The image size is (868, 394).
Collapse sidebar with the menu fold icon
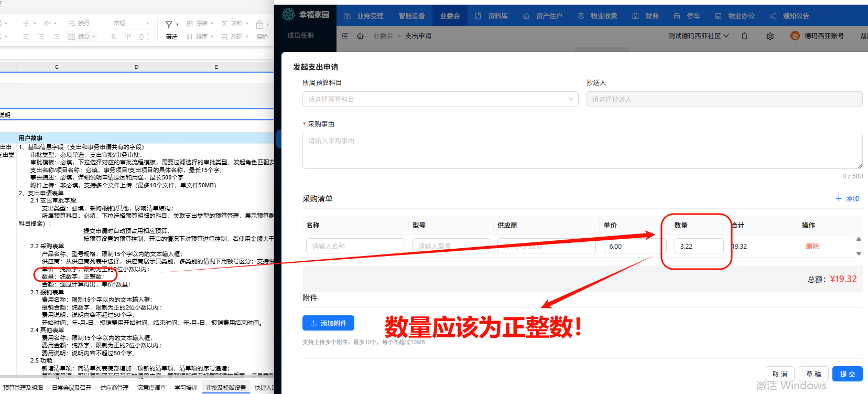[344, 36]
